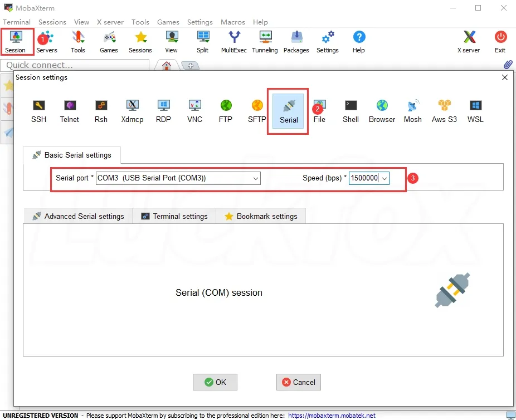Image resolution: width=516 pixels, height=420 pixels.
Task: Select the Browser session type
Action: pos(382,111)
